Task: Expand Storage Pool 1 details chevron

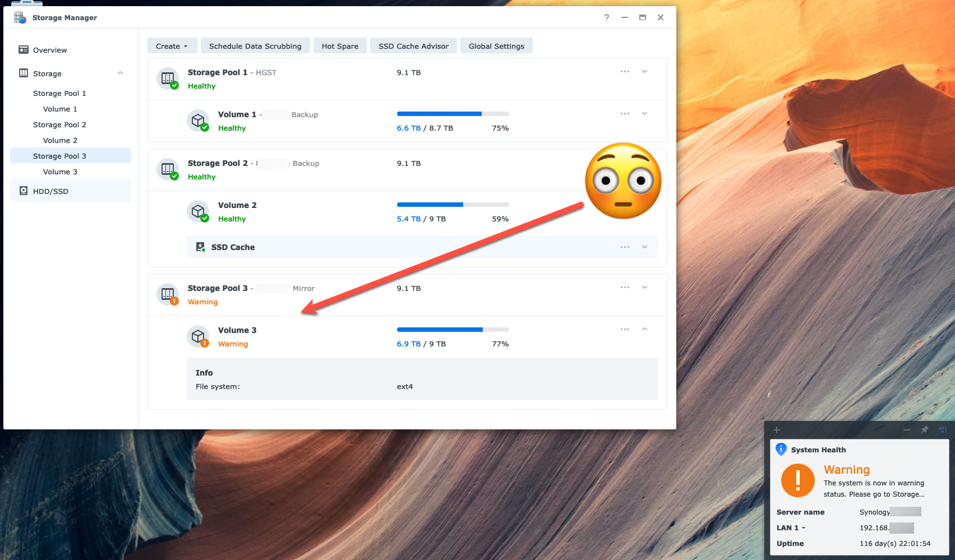Action: tap(645, 72)
